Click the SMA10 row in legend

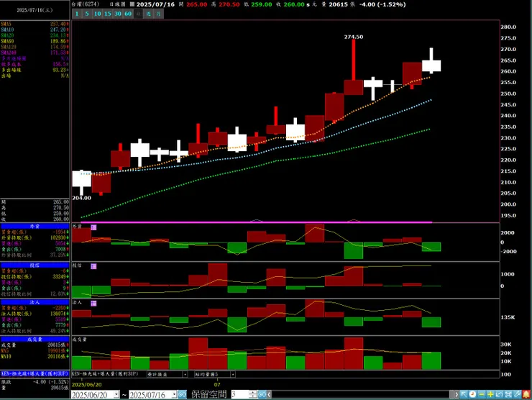[35, 30]
